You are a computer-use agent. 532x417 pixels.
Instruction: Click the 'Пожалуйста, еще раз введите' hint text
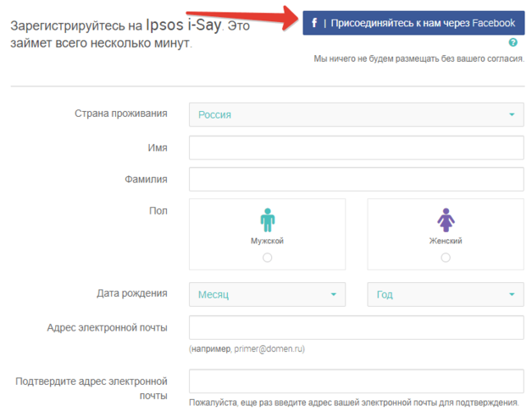tap(354, 403)
